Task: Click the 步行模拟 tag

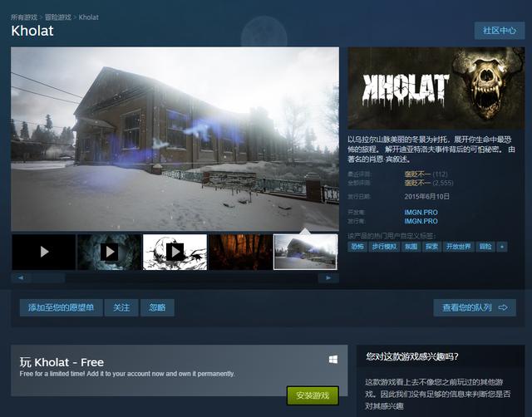Action: pos(384,247)
